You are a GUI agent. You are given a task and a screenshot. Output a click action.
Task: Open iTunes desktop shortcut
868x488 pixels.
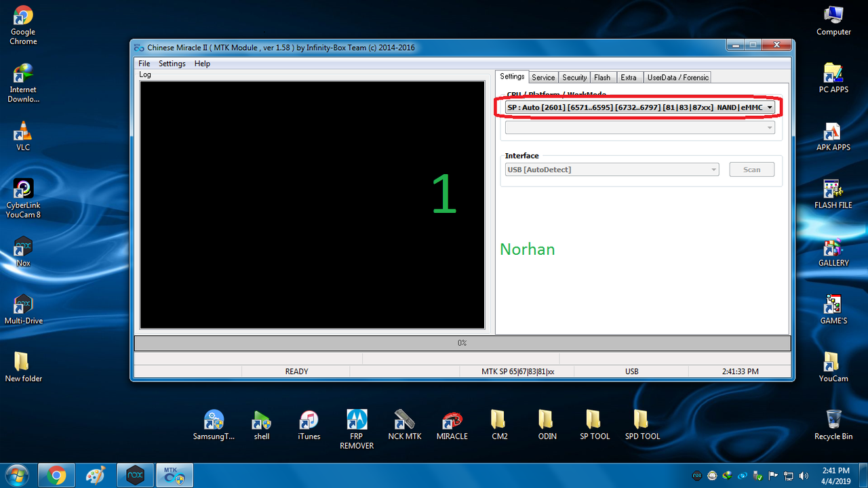click(x=309, y=425)
